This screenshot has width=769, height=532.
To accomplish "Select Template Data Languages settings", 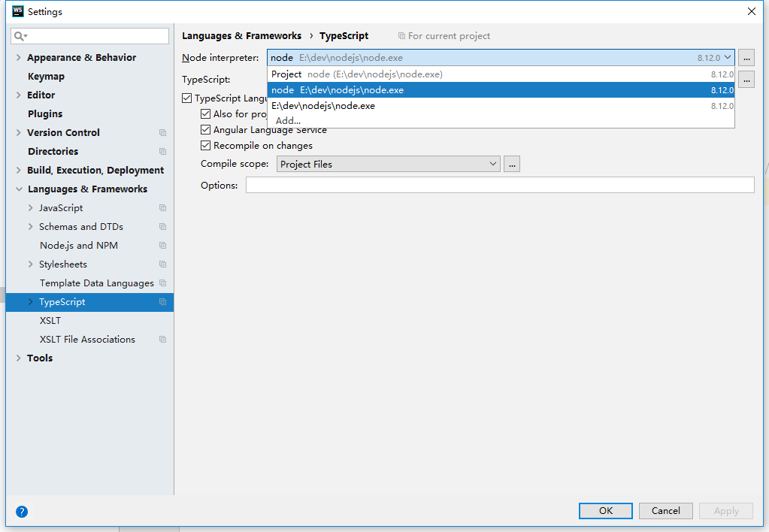I will pos(97,283).
